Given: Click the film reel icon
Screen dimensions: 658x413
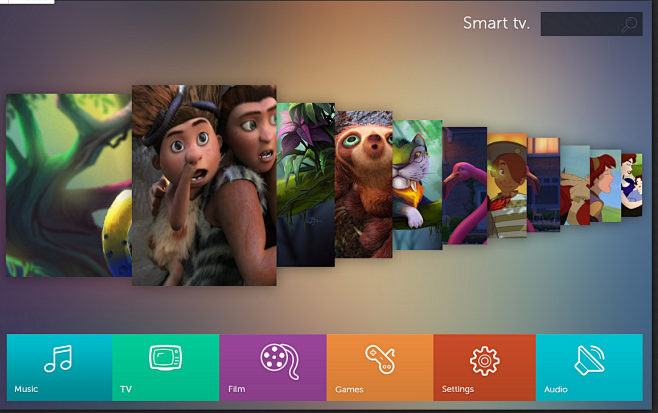Looking at the screenshot, I should [280, 361].
